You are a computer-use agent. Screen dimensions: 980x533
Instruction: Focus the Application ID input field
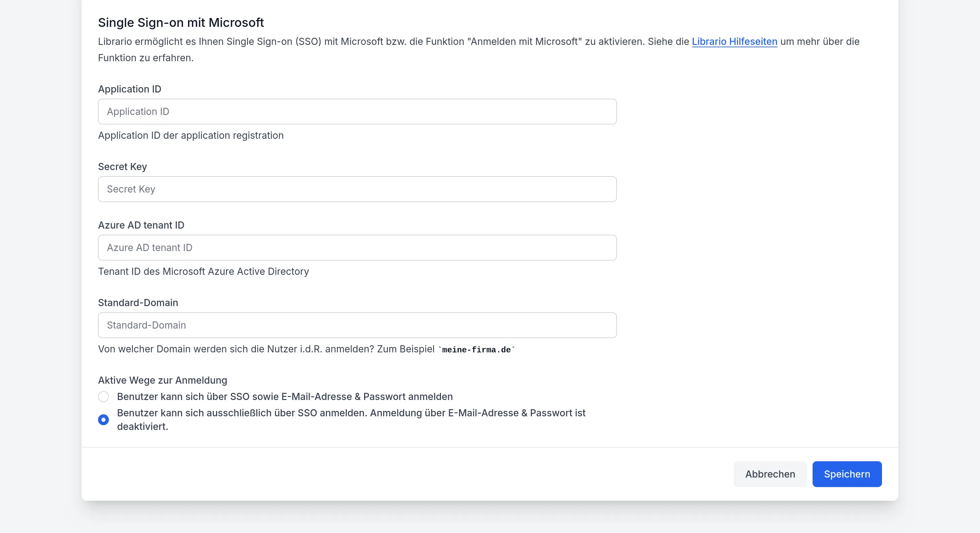pos(357,111)
